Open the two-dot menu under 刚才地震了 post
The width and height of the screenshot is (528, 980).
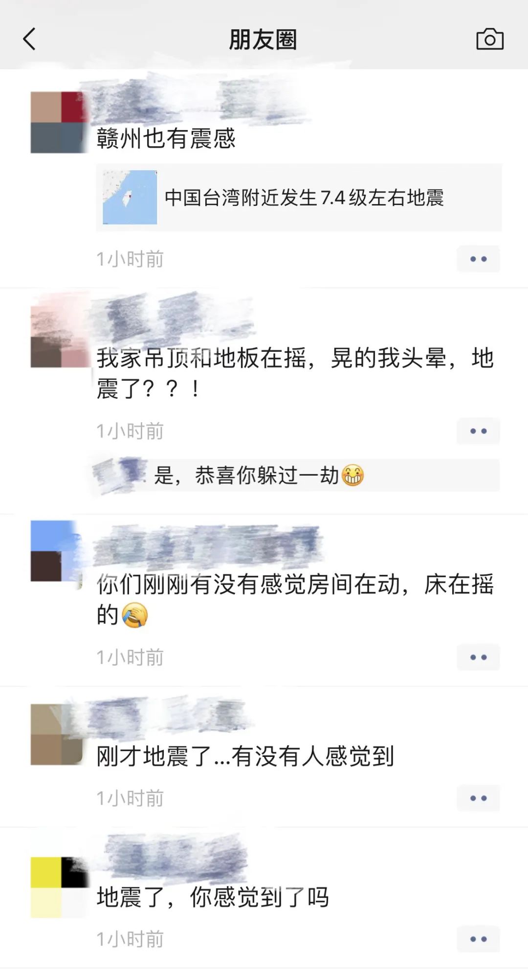point(478,798)
